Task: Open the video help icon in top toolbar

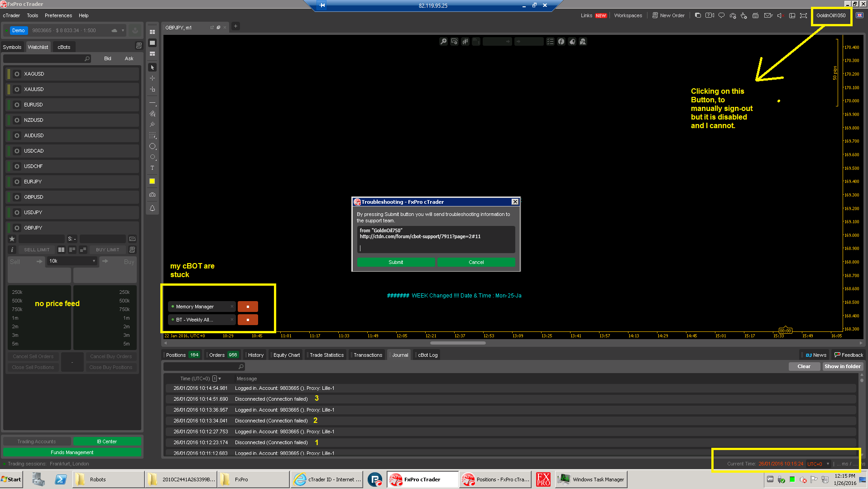Action: 710,15
